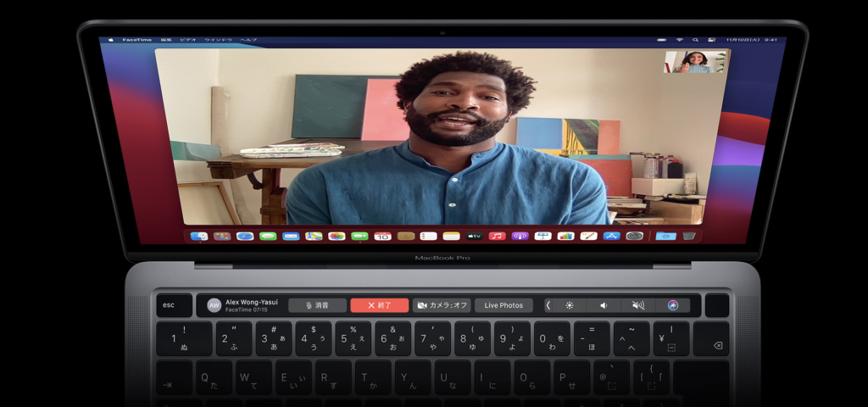
Task: Open Downloads folder in dock
Action: (x=666, y=236)
